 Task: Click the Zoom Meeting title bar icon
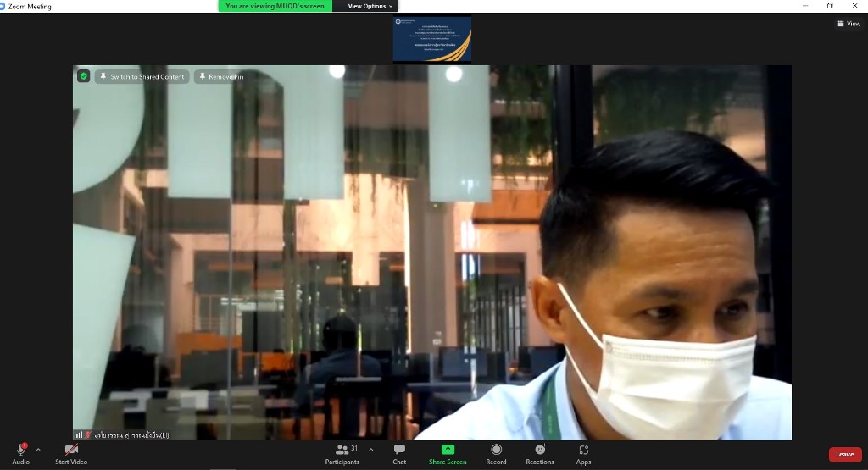point(4,6)
